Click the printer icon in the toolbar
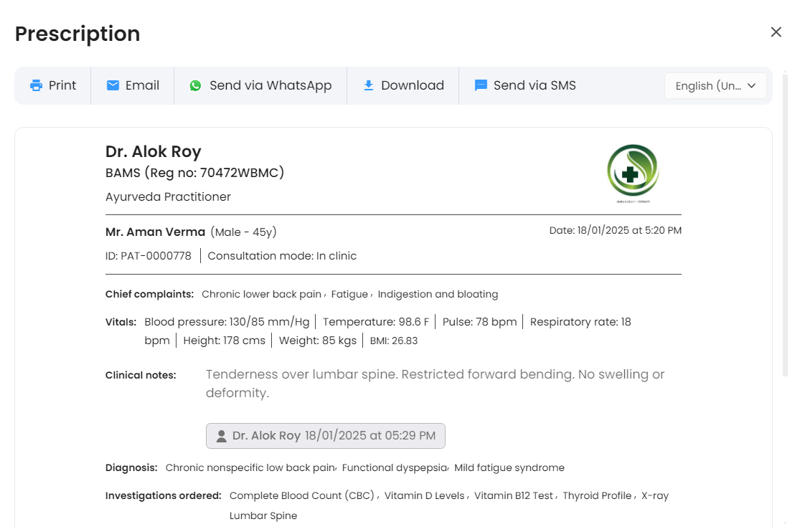This screenshot has width=800, height=532. [x=36, y=86]
